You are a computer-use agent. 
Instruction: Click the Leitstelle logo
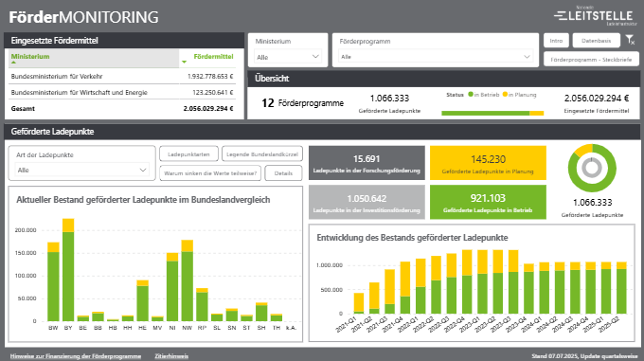click(595, 15)
